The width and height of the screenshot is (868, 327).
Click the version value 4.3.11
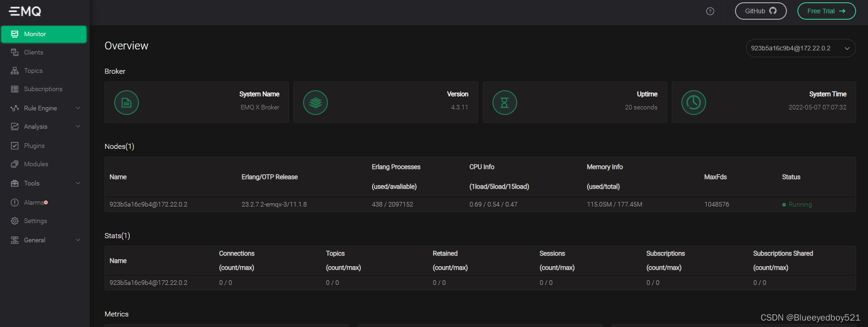pos(459,107)
